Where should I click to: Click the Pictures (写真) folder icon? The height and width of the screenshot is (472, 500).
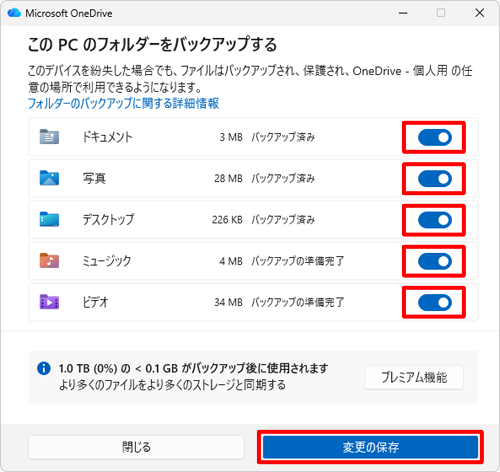click(49, 178)
